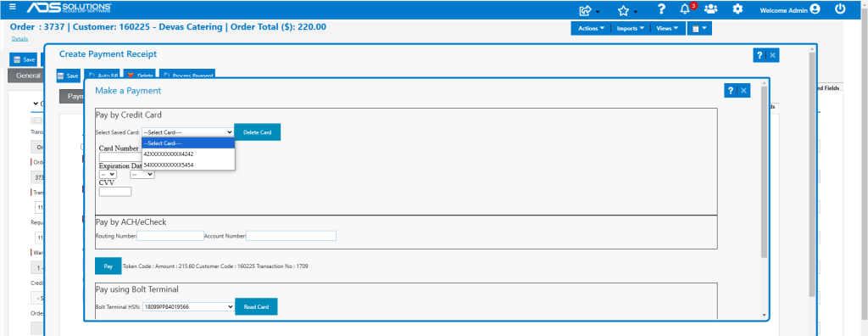Image resolution: width=868 pixels, height=336 pixels.
Task: Click the Create Payment Receipt dialog scrollbar
Action: point(812,175)
